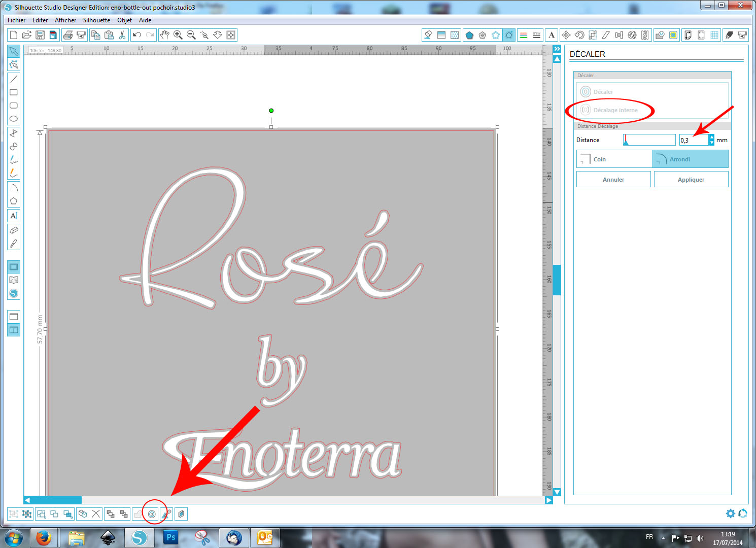
Task: Select the Knife tool
Action: click(x=14, y=243)
